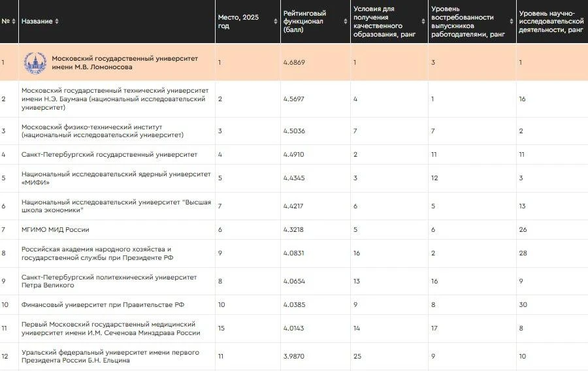Sort by Уровень востребованности выпускников arrows
The width and height of the screenshot is (588, 371).
tap(511, 22)
